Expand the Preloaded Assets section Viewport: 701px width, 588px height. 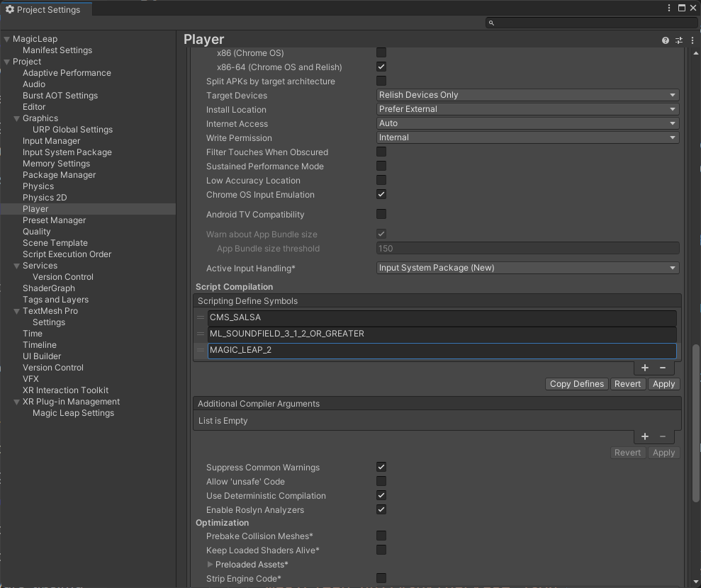(211, 564)
